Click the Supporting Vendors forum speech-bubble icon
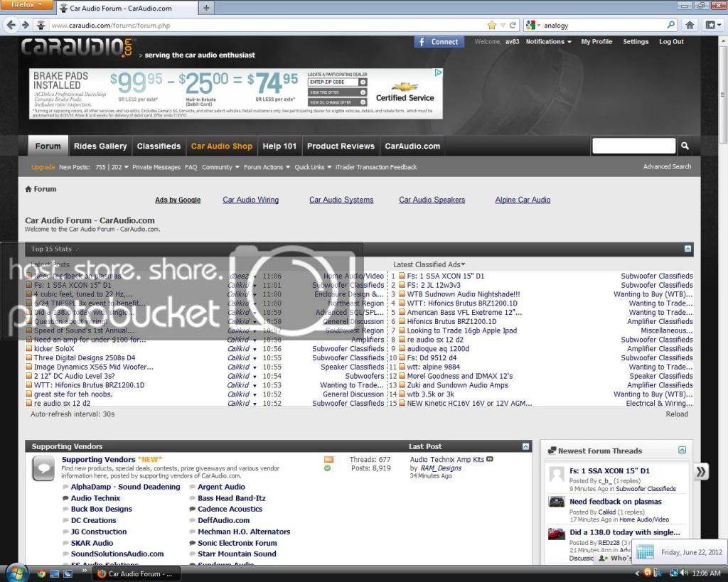The height and width of the screenshot is (582, 728). pos(43,468)
